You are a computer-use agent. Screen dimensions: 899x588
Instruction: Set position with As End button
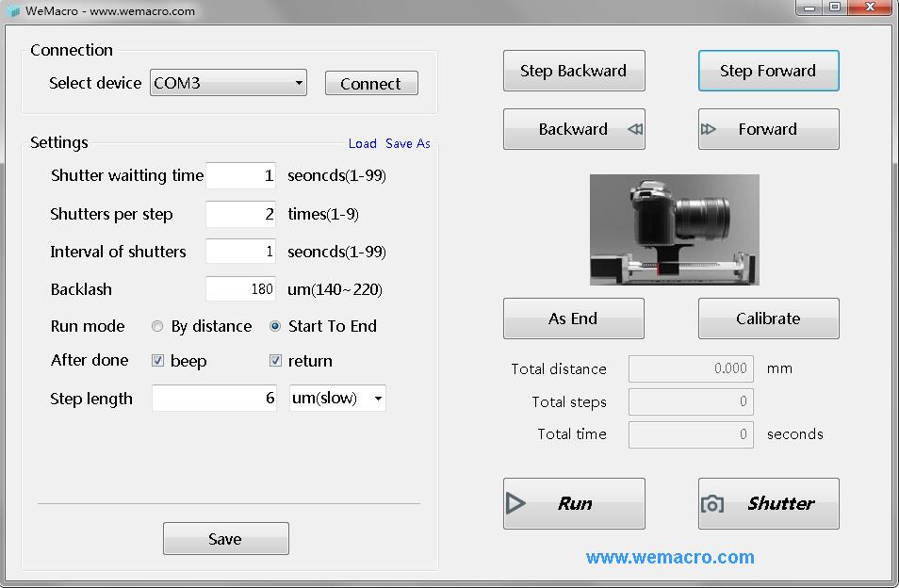574,318
